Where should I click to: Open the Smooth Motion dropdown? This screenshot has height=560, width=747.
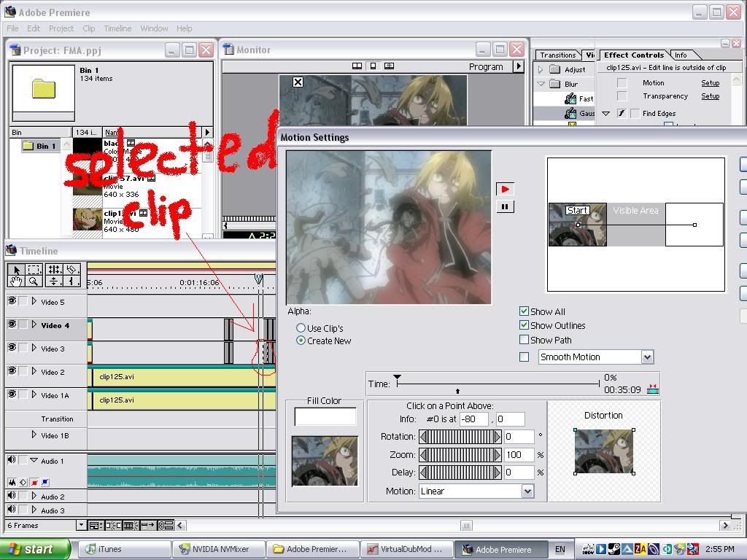tap(646, 357)
